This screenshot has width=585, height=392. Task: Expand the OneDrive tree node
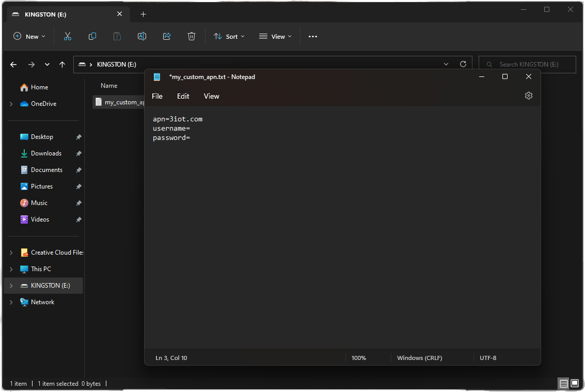(x=11, y=104)
